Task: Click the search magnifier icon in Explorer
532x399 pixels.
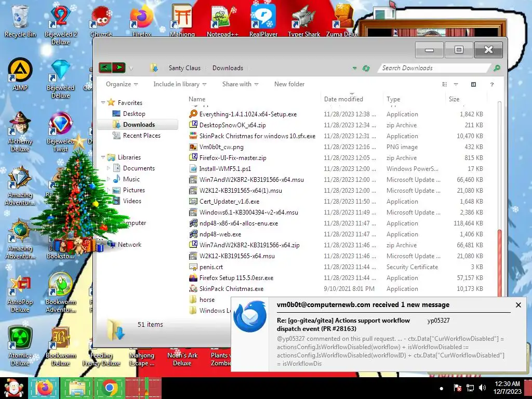Action: tap(497, 68)
